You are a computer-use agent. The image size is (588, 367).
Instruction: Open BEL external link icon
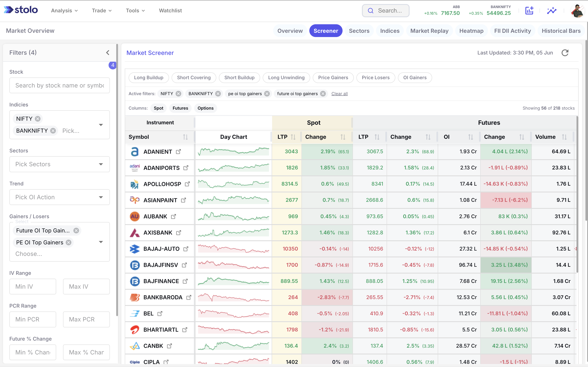[x=160, y=313]
